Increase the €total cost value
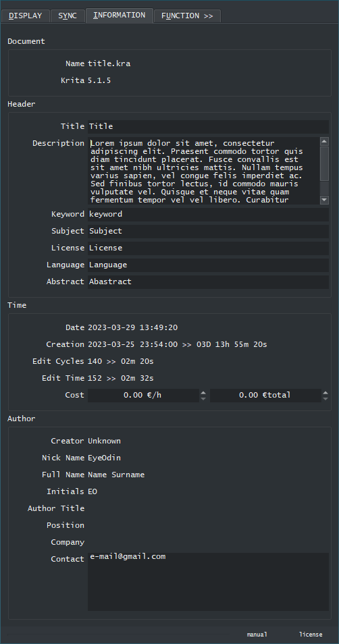 [325, 393]
